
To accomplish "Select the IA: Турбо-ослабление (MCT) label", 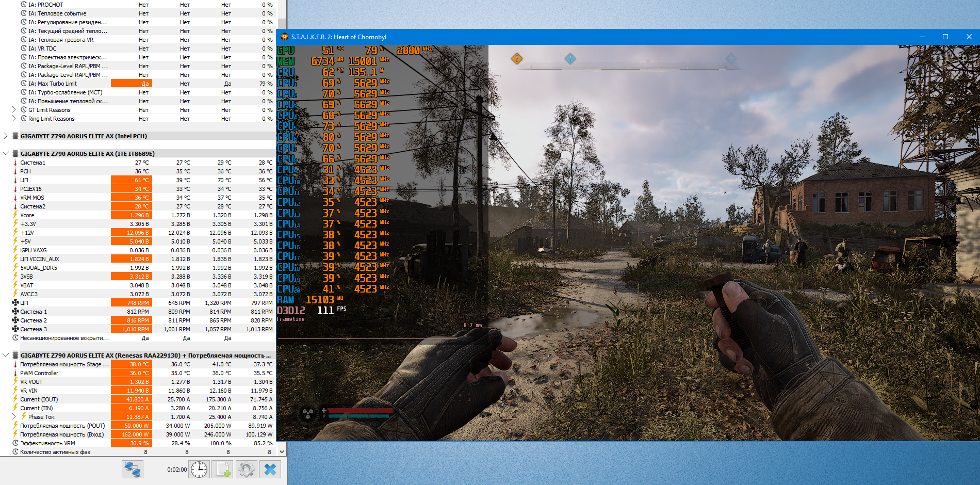I will (x=66, y=92).
